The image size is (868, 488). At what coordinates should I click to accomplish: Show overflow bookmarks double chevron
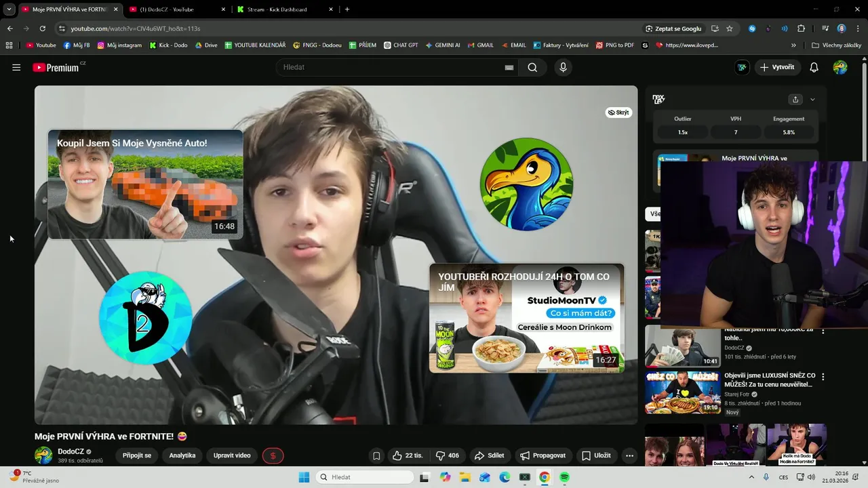tap(793, 45)
